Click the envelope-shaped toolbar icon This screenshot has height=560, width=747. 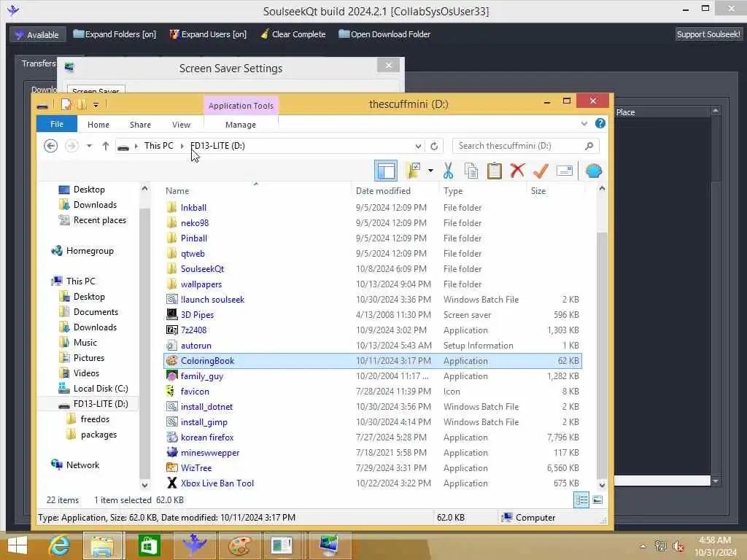[564, 171]
